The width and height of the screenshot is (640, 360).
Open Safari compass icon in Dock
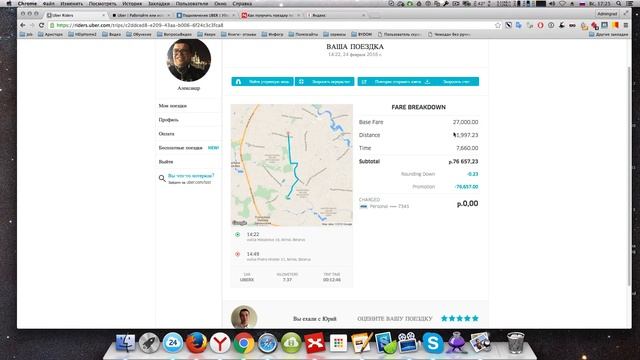pyautogui.click(x=267, y=343)
